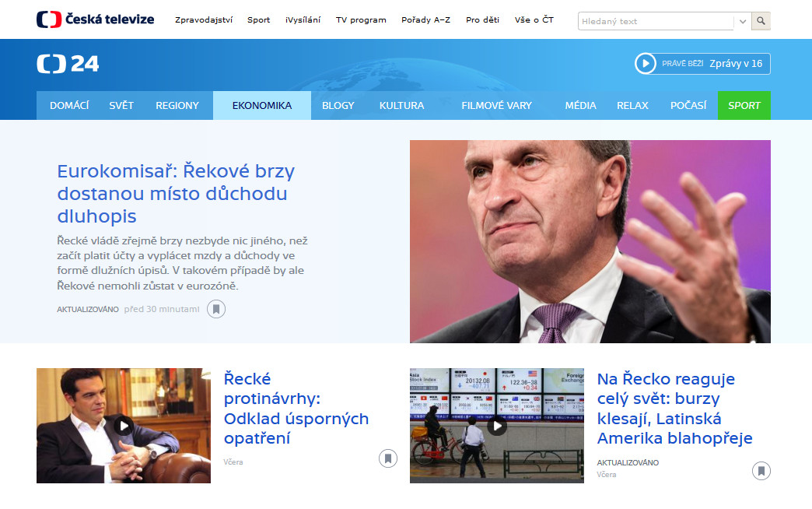
Task: Bookmark the Řecké protinávrhy article
Action: tap(387, 458)
